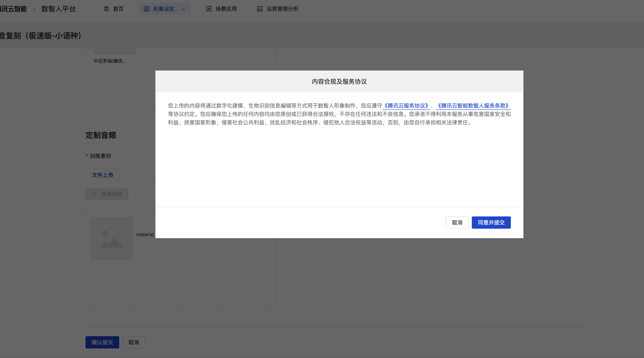Screen dimensions: 644x358
Task: Click the 继续选择 upload button
Action: tap(107, 194)
